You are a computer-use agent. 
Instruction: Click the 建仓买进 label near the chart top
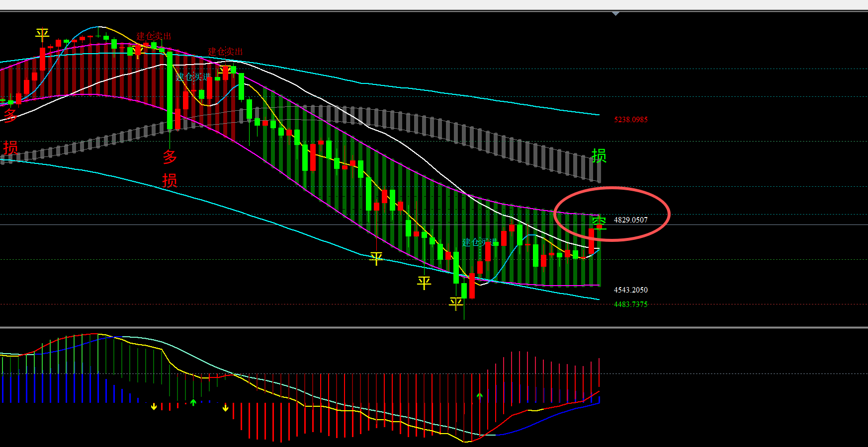[193, 77]
